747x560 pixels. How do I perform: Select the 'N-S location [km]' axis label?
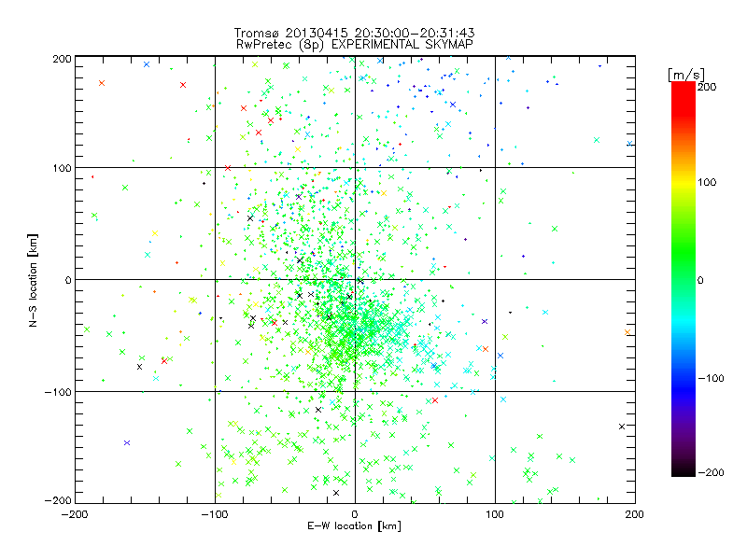click(x=33, y=280)
